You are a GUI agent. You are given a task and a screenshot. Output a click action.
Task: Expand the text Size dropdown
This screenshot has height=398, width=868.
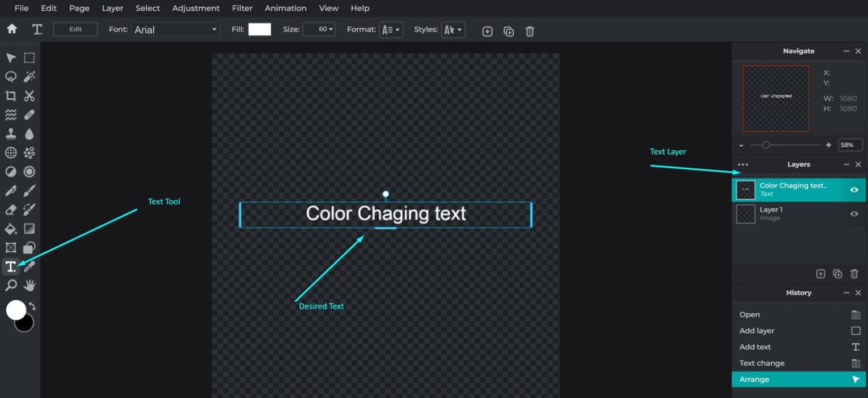319,29
